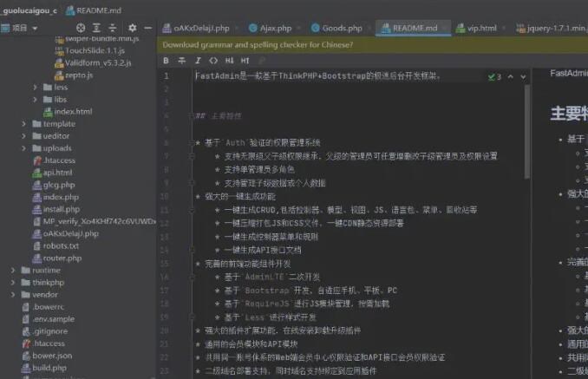Image resolution: width=588 pixels, height=379 pixels.
Task: Click the locate opened file target icon
Action: coord(81,28)
